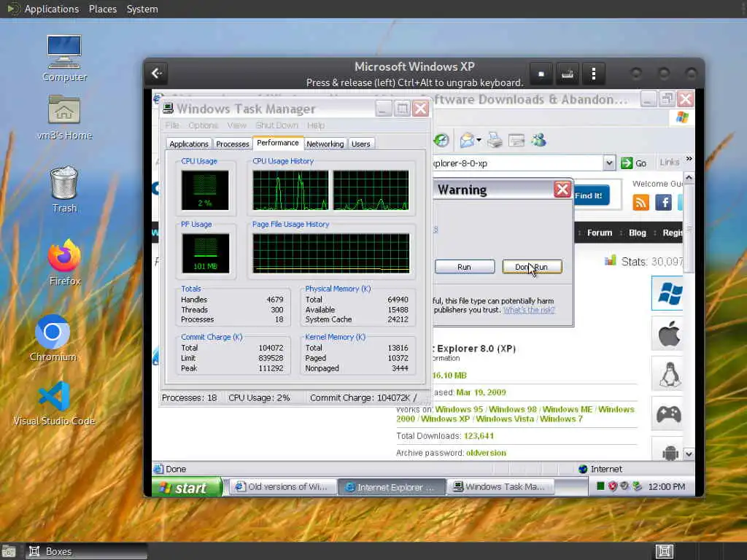Click the Facebook icon on the webpage
Image resolution: width=747 pixels, height=560 pixels.
pyautogui.click(x=664, y=203)
